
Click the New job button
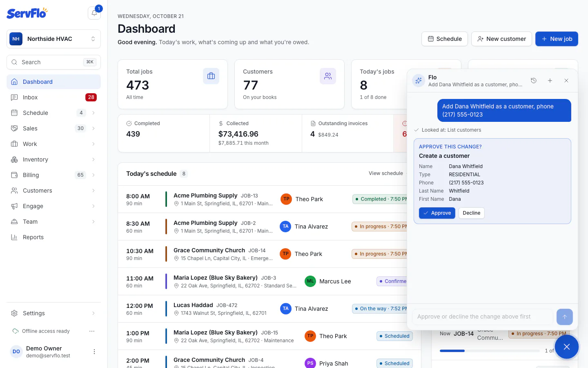(x=557, y=39)
